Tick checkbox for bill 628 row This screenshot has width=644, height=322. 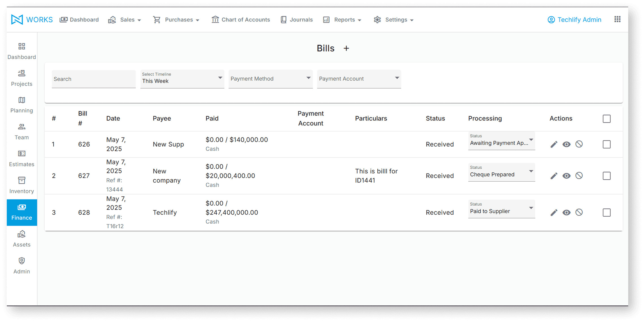[x=607, y=212]
